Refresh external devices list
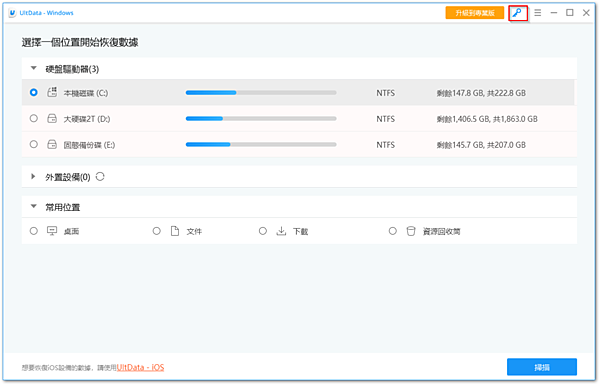The image size is (600, 385). pos(100,176)
